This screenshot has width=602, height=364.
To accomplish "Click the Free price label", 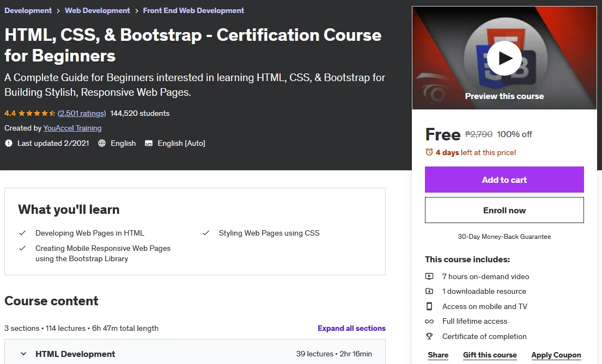I will coord(443,134).
